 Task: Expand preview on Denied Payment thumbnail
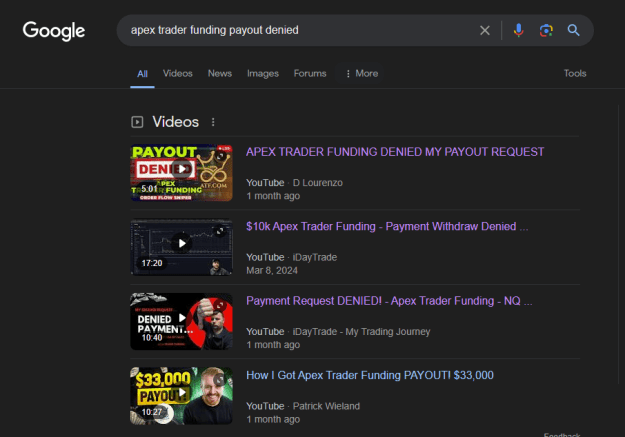[220, 305]
